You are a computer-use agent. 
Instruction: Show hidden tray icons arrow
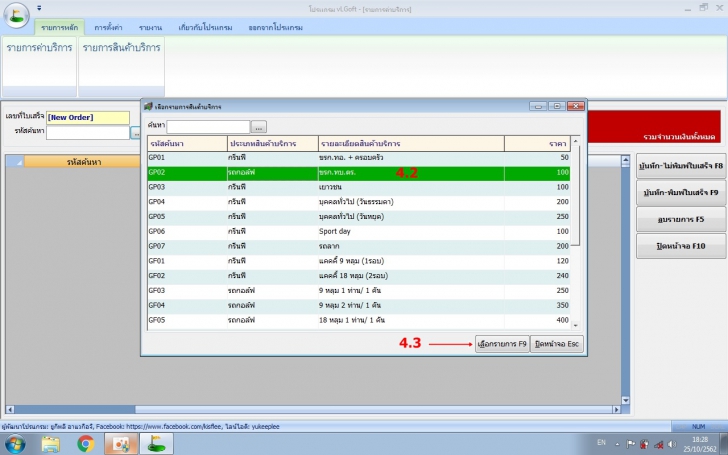pos(617,444)
